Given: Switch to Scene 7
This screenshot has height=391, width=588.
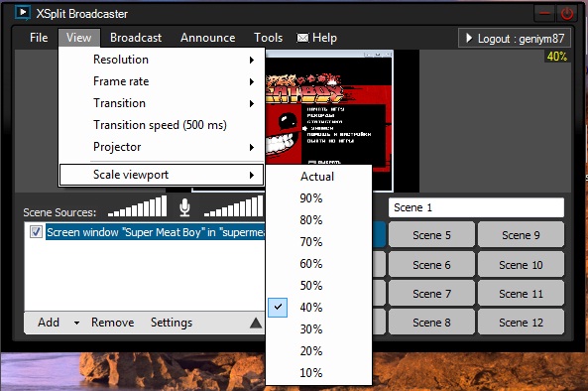Looking at the screenshot, I should (431, 294).
